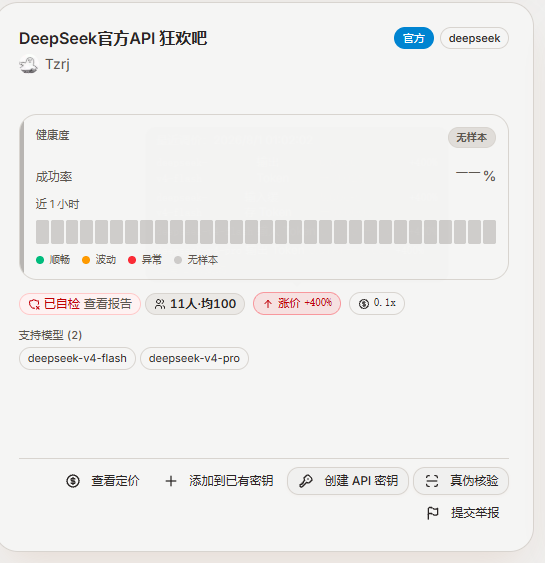Click the 官方 badge
This screenshot has width=545, height=563.
414,38
